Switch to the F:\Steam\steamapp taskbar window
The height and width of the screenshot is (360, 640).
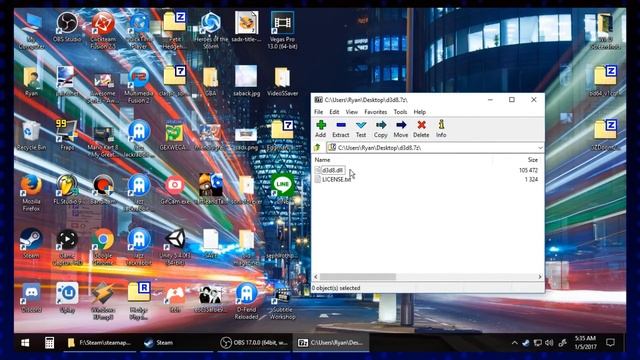[100, 342]
